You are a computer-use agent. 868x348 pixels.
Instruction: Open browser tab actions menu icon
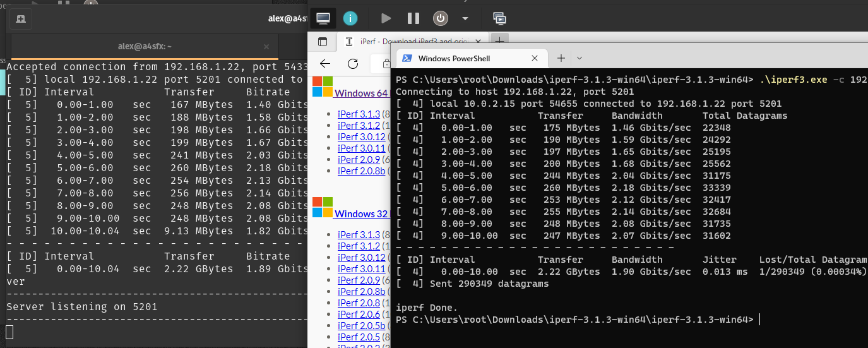click(323, 42)
